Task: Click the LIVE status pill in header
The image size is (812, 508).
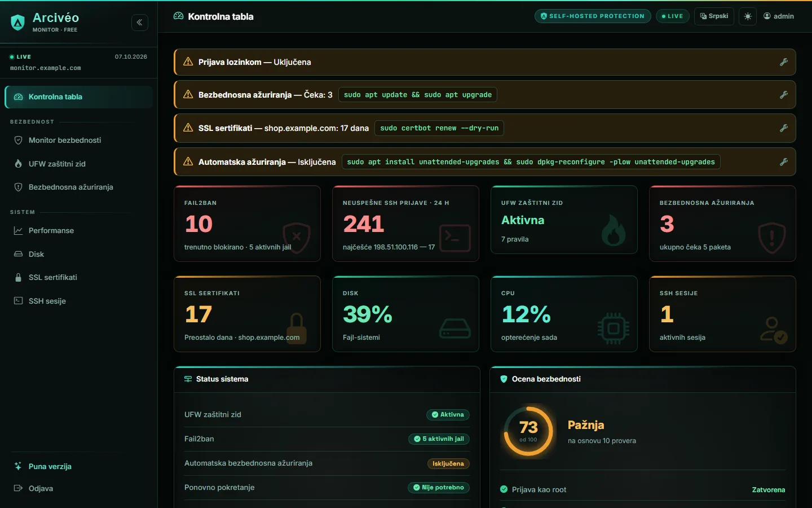Action: tap(672, 16)
